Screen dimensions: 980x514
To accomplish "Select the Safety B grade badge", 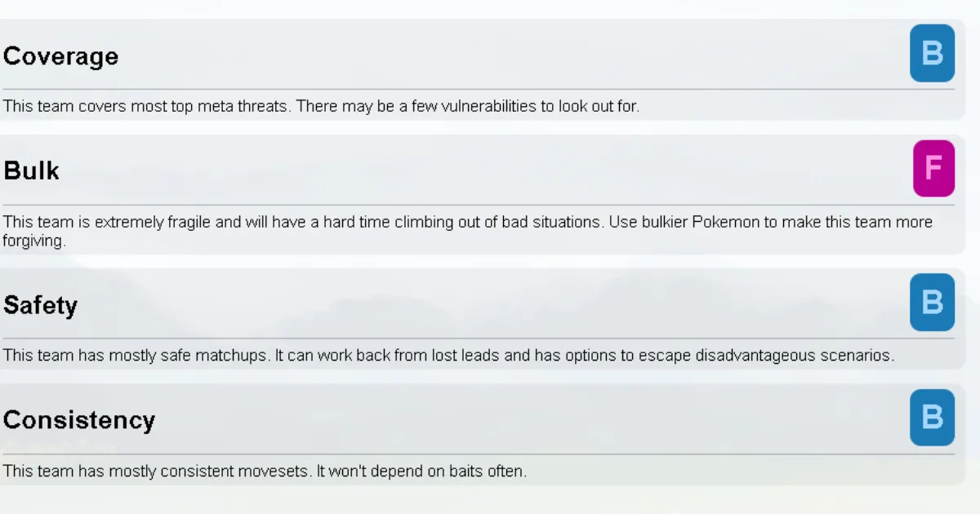I will click(x=932, y=302).
